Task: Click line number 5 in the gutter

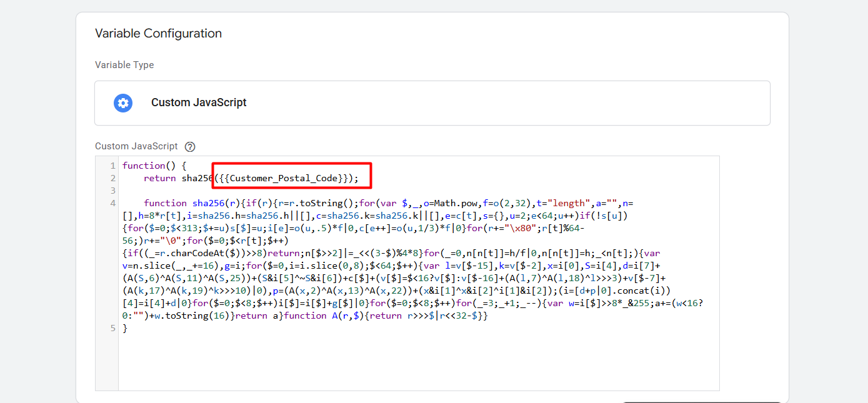Action: tap(112, 328)
